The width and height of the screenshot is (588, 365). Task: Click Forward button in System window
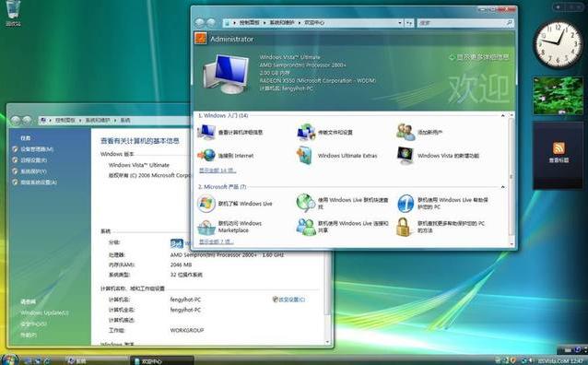pos(27,120)
